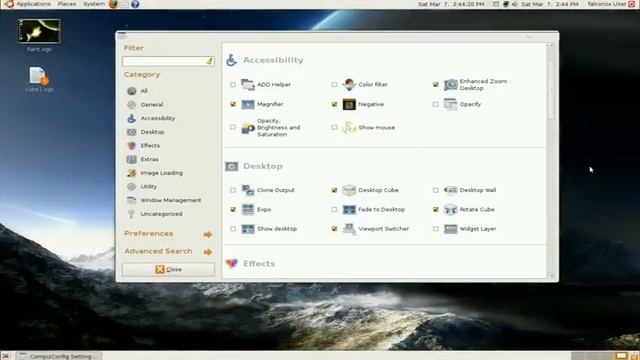
Task: Click the Desktop section header icon
Action: click(x=231, y=166)
